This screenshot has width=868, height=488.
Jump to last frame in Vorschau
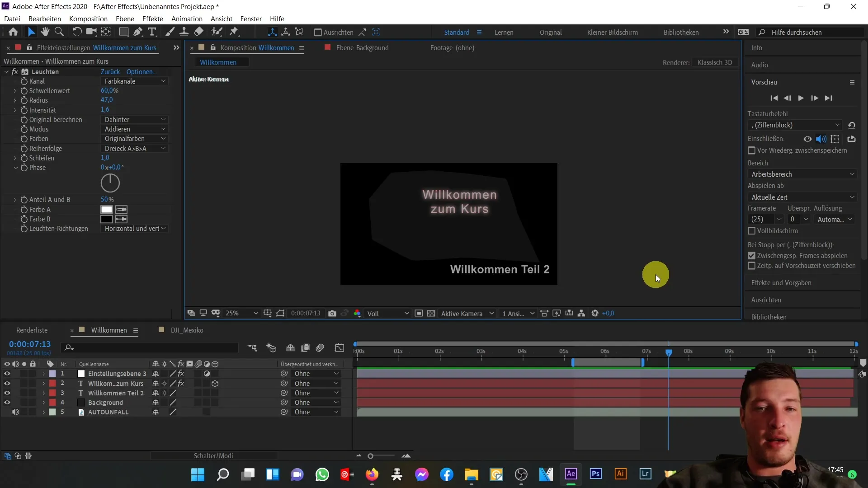coord(828,98)
